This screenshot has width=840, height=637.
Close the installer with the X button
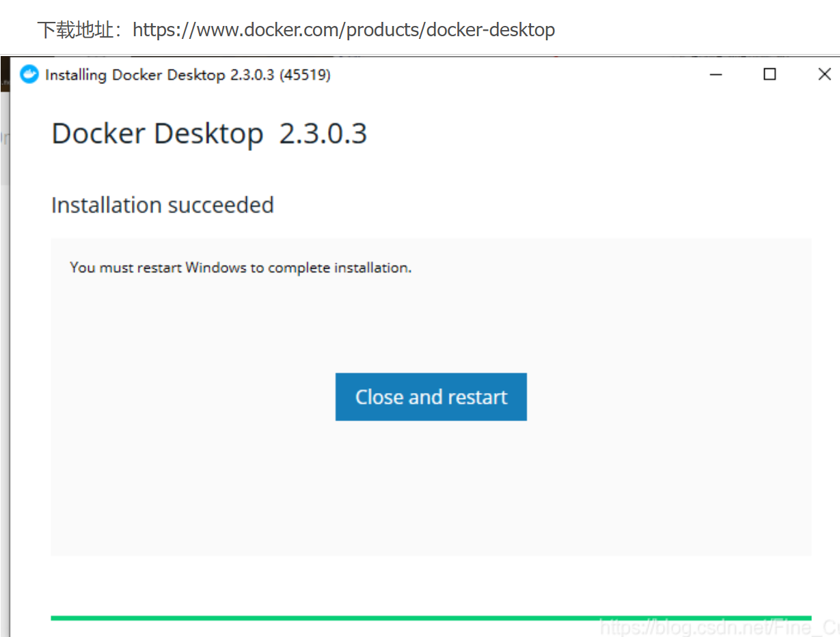click(824, 74)
